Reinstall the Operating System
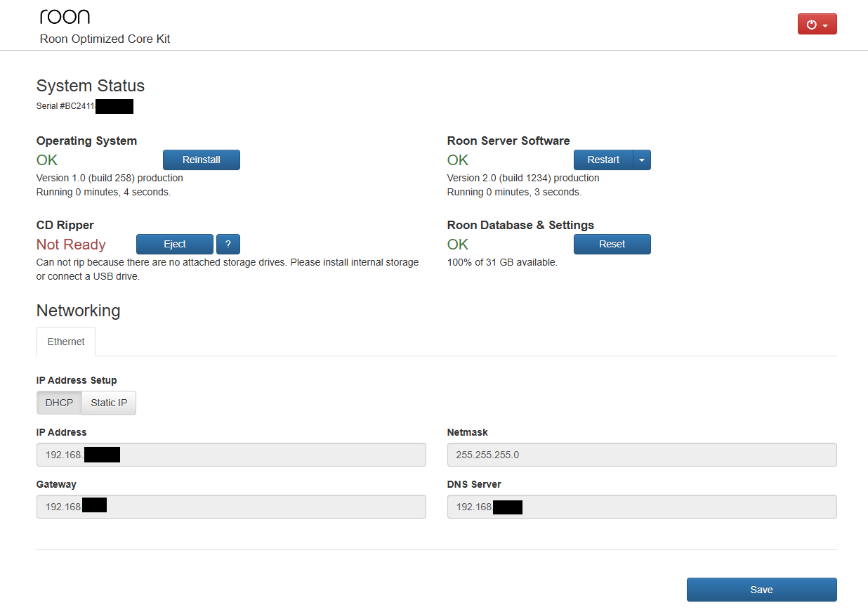The image size is (868, 610). click(202, 160)
